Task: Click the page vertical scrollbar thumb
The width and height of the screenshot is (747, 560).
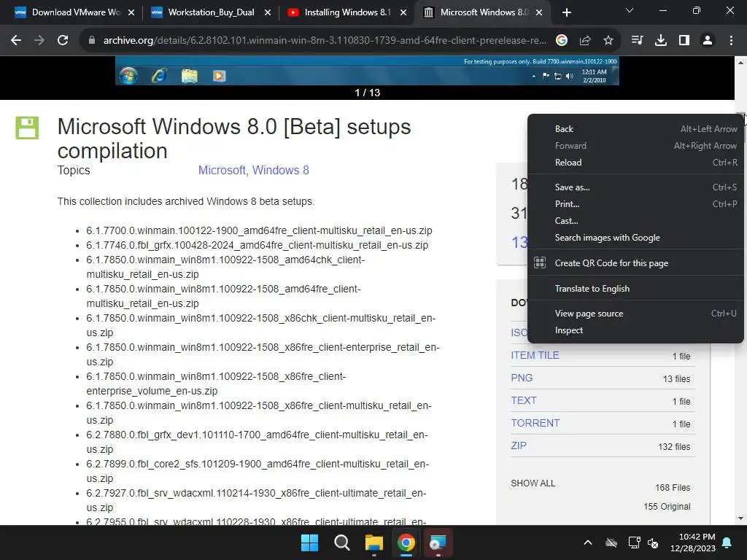Action: click(x=740, y=128)
